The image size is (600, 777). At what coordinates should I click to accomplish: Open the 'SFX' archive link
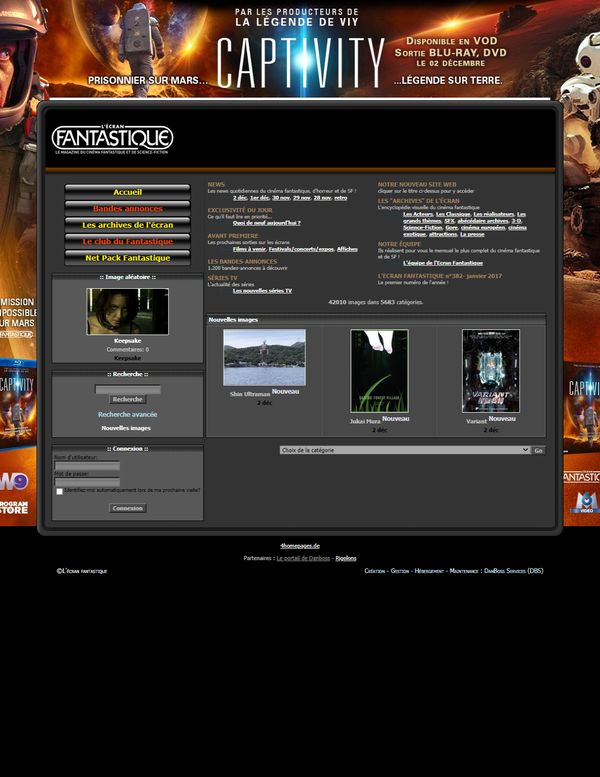(449, 221)
